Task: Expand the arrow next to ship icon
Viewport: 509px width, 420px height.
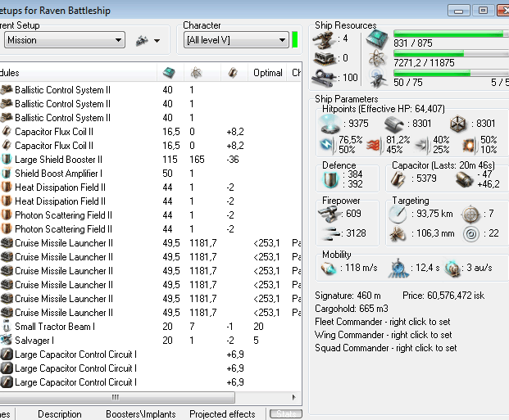Action: pos(157,41)
